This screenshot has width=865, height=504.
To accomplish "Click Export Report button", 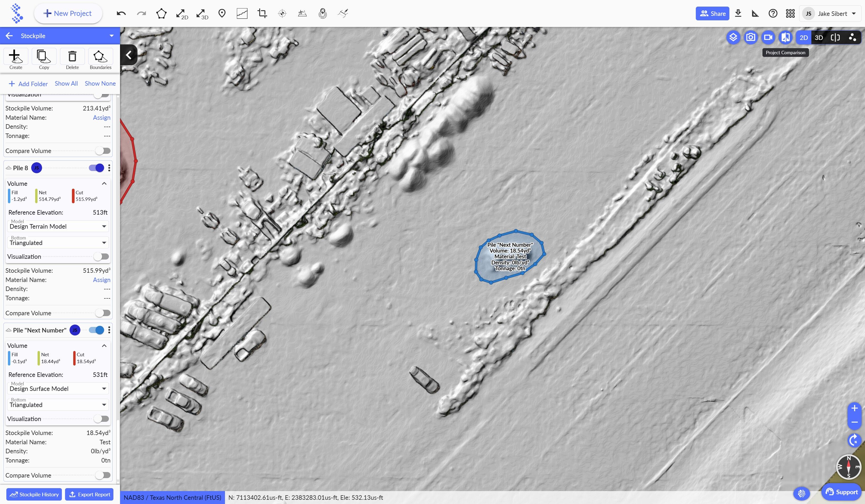I will (89, 494).
